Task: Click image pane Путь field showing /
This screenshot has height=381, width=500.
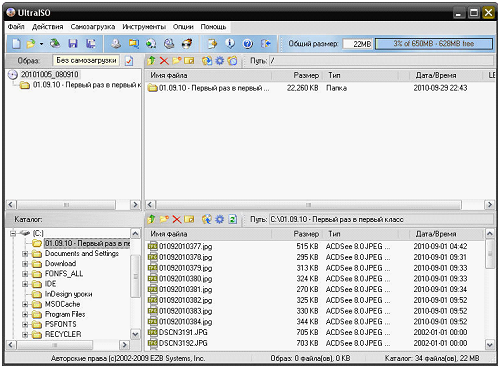Action: pyautogui.click(x=381, y=61)
